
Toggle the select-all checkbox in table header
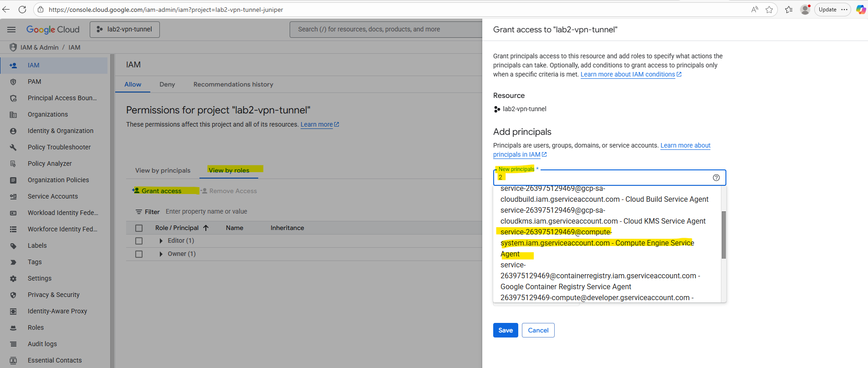coord(139,228)
